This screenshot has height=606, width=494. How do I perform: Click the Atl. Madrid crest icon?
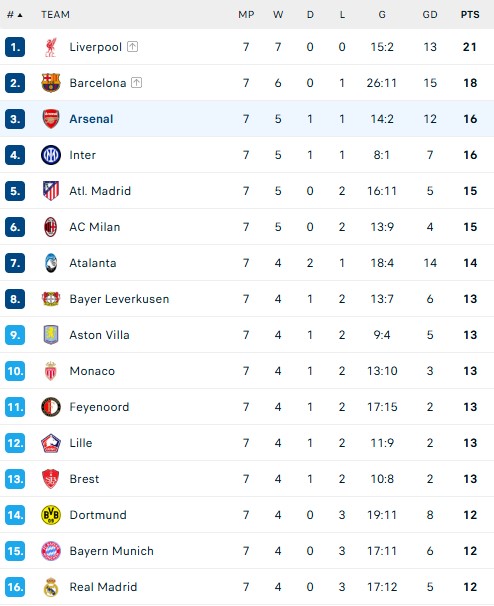pyautogui.click(x=51, y=191)
